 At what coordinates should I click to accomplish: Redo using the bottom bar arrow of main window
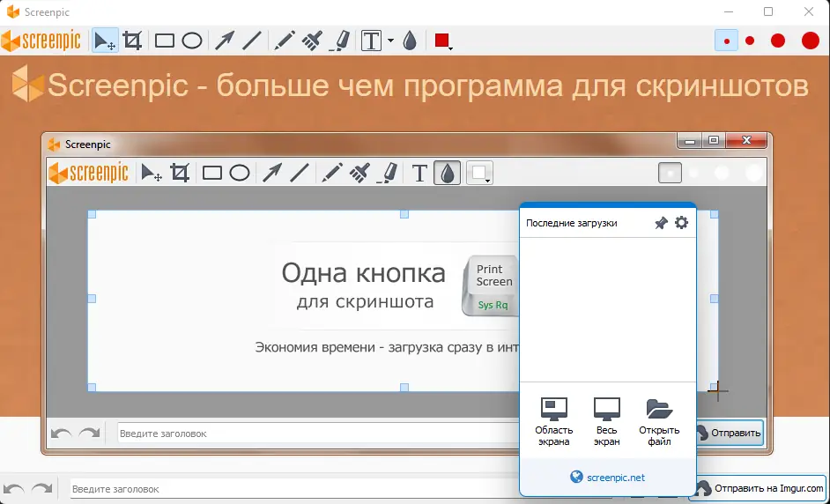click(x=41, y=489)
